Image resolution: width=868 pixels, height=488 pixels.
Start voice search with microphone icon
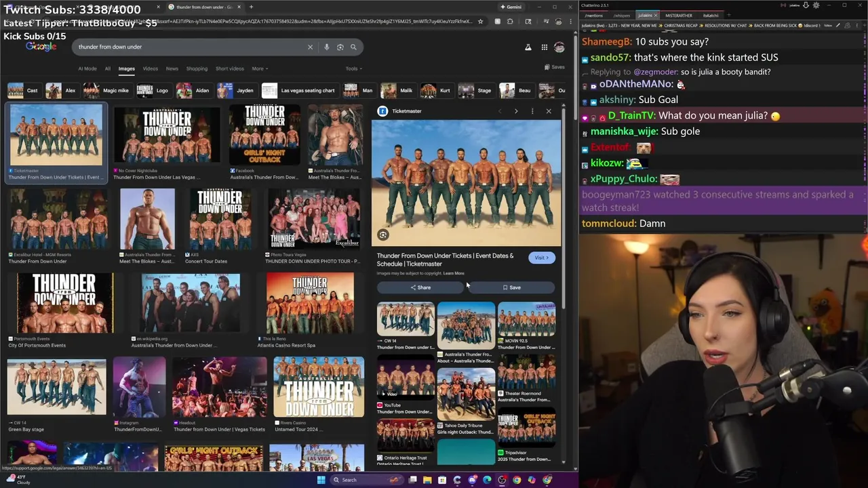[326, 47]
